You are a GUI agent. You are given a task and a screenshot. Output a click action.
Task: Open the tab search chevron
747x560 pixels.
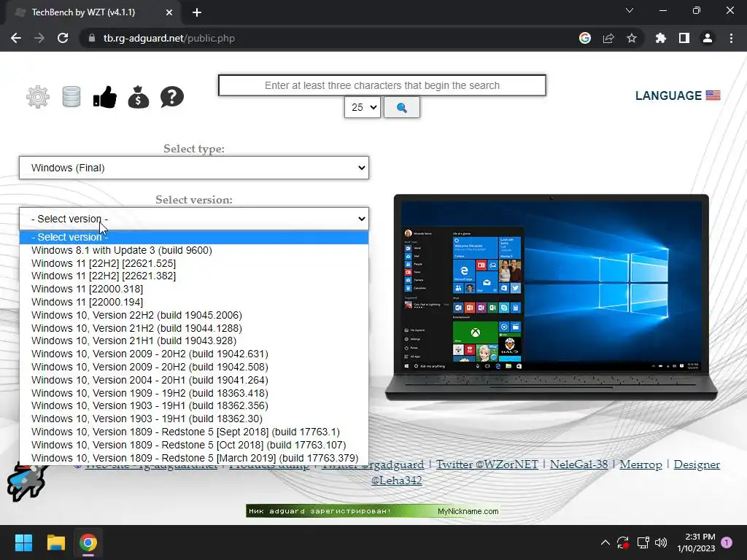click(x=630, y=10)
